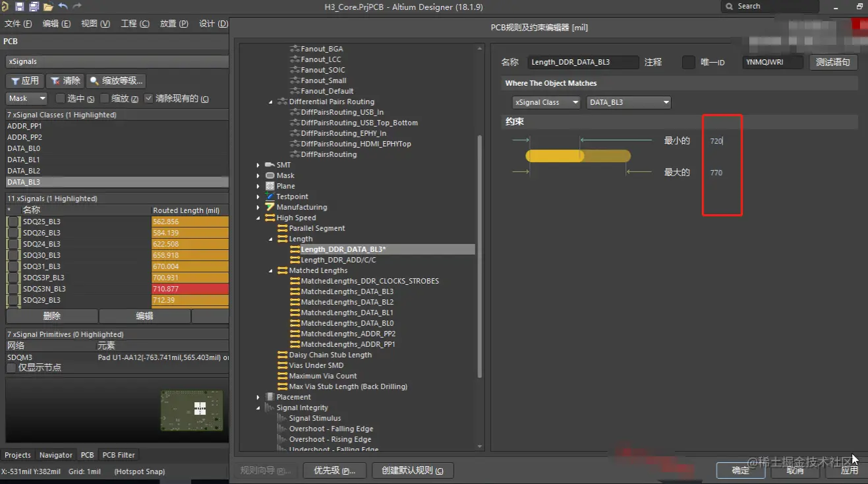Click the 确定 button
This screenshot has width=868, height=484.
point(741,470)
